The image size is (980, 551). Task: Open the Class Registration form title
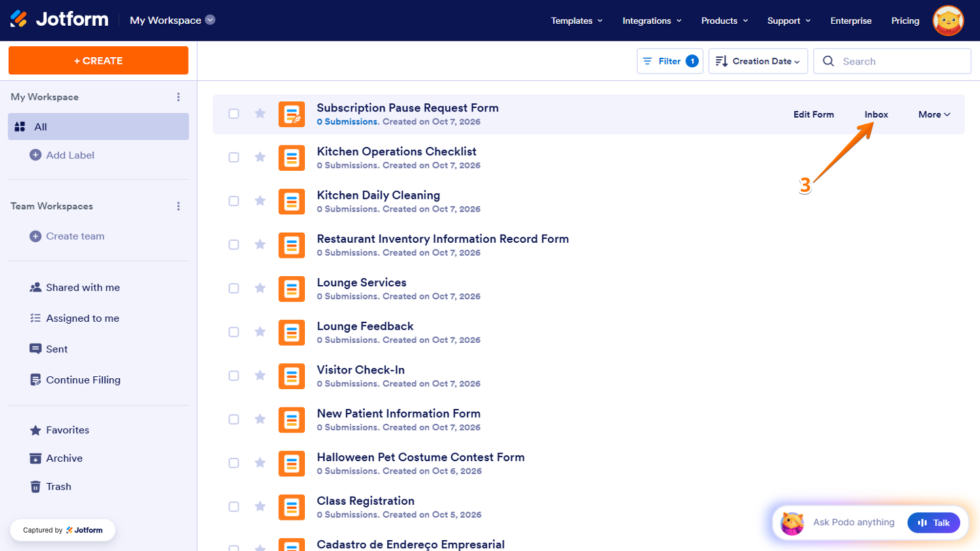point(365,501)
